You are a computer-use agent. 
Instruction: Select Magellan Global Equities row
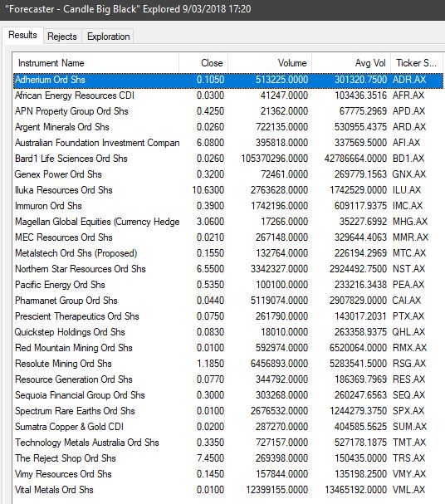(x=228, y=222)
